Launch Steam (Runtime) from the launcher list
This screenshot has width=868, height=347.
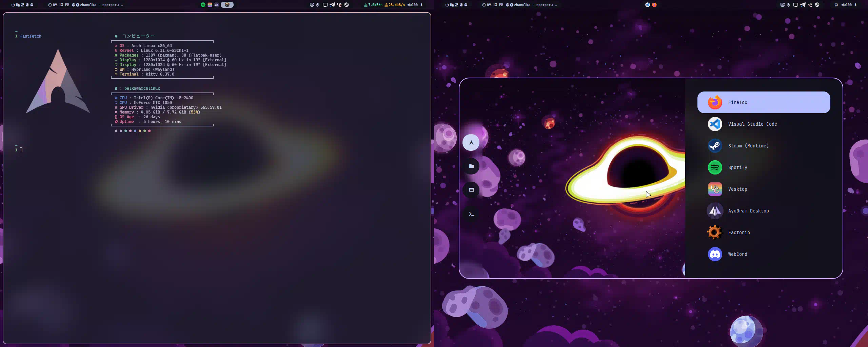click(x=764, y=146)
